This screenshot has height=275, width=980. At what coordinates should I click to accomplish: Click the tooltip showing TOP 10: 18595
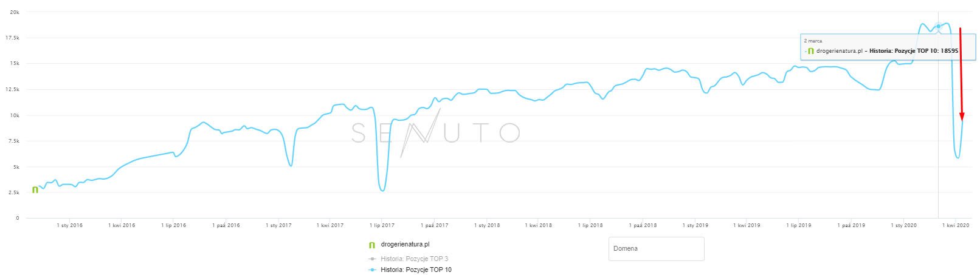point(888,47)
